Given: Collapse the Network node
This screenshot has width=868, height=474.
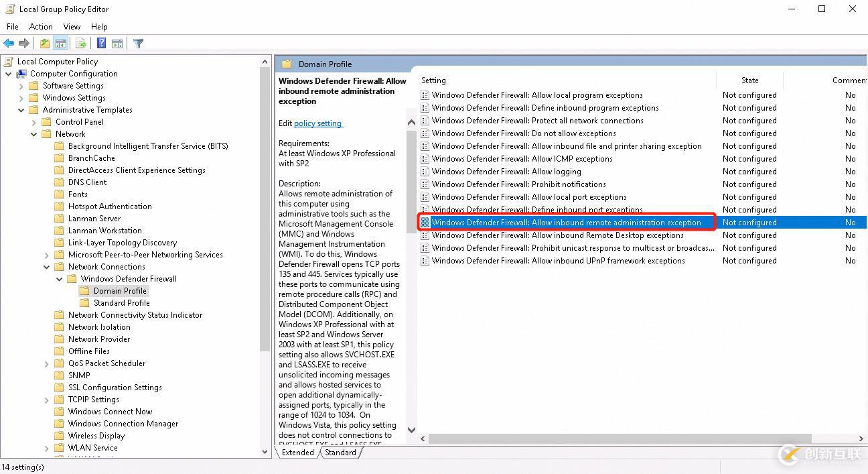Looking at the screenshot, I should 33,133.
